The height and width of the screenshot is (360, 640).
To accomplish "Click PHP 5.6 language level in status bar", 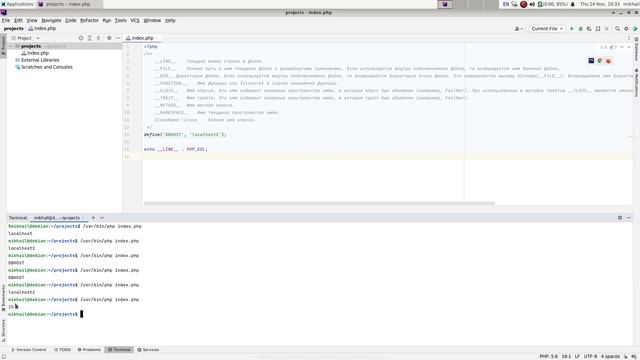I will [x=549, y=356].
